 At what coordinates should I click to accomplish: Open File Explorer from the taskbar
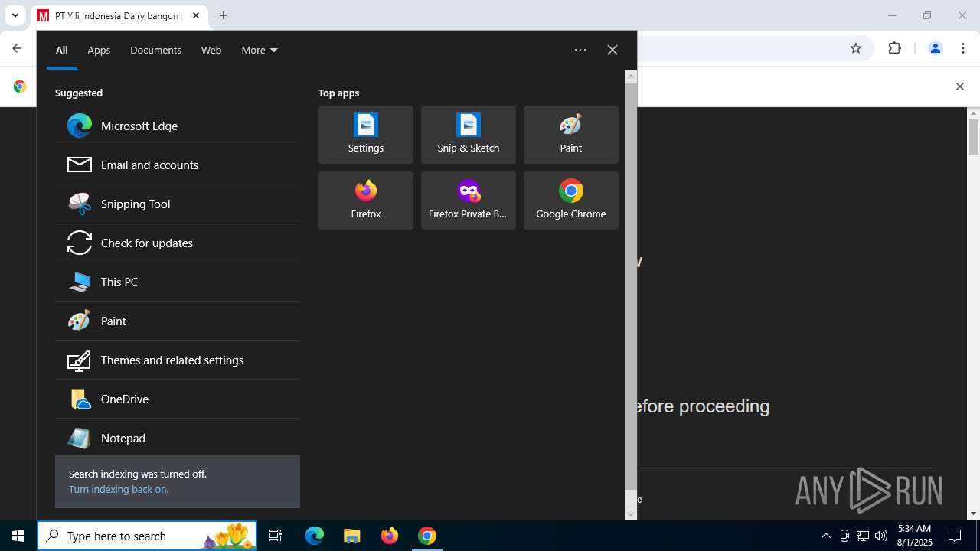click(352, 536)
